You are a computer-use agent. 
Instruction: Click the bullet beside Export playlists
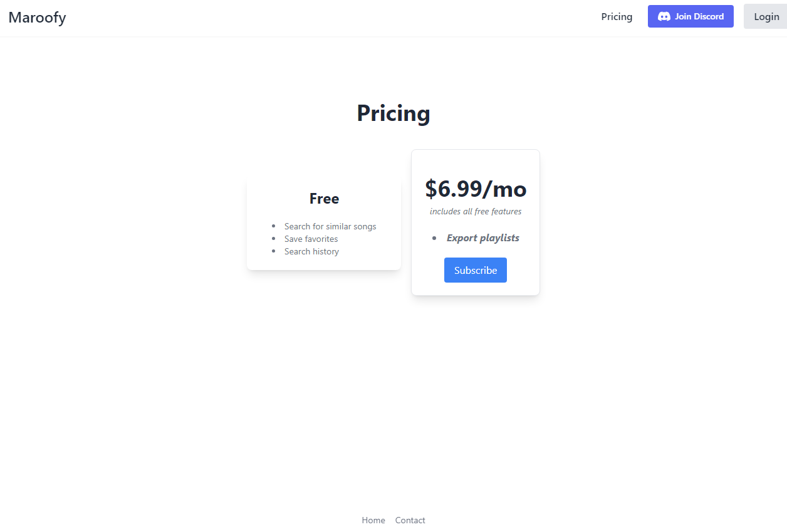pyautogui.click(x=434, y=238)
